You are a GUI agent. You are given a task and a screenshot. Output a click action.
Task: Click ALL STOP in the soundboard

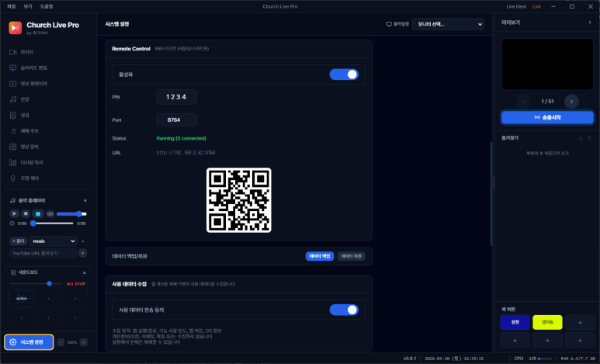pos(76,284)
